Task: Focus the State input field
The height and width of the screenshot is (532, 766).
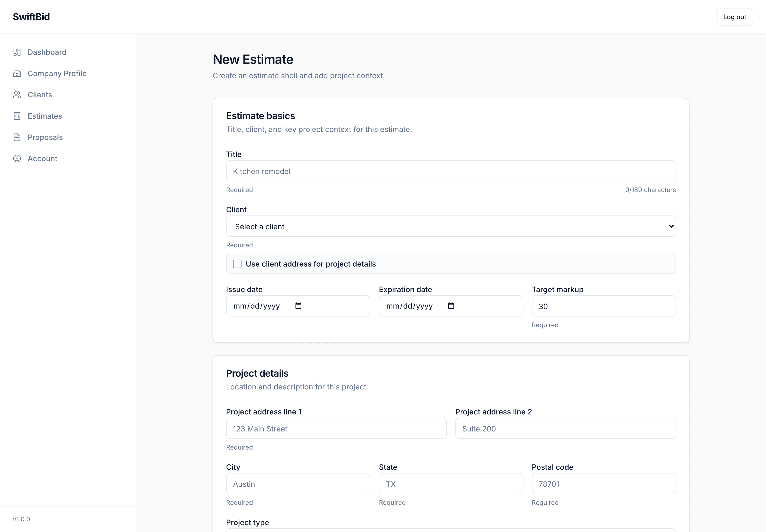Action: click(451, 484)
